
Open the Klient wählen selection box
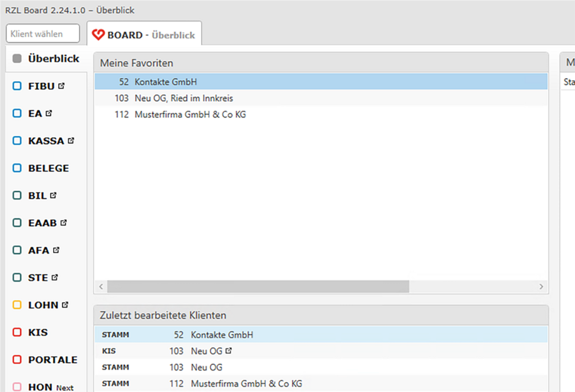click(x=42, y=34)
